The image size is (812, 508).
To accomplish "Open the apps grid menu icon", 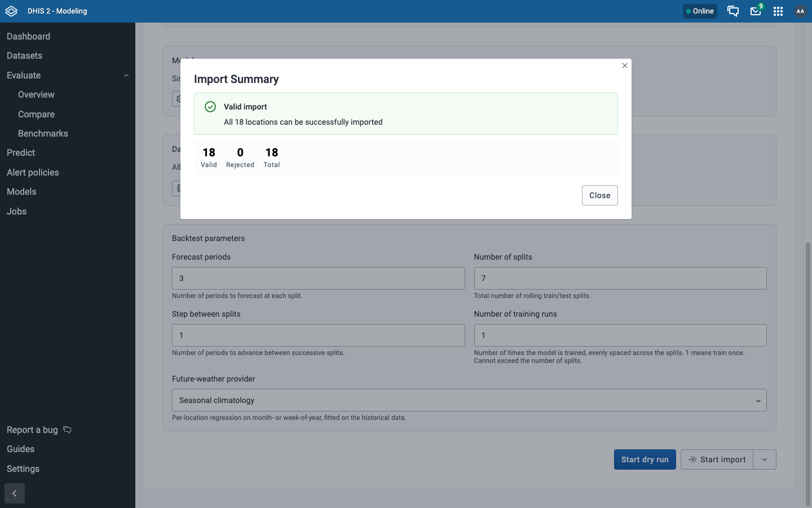I will 778,11.
